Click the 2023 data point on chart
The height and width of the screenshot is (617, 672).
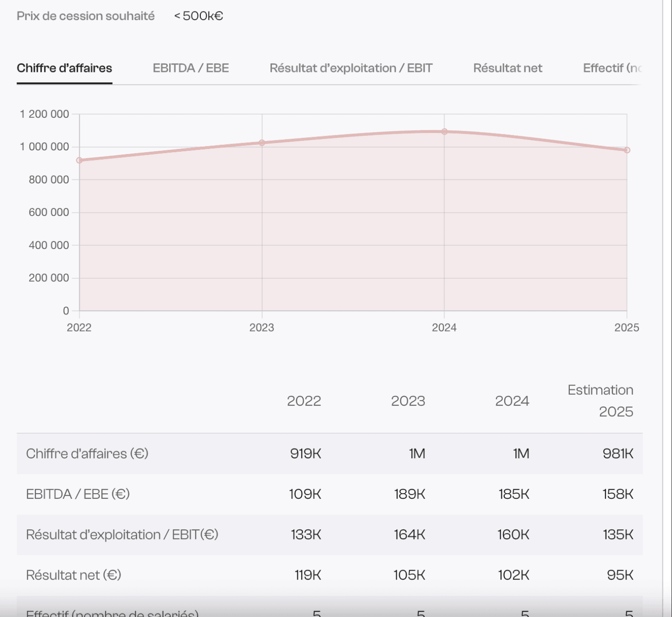262,143
